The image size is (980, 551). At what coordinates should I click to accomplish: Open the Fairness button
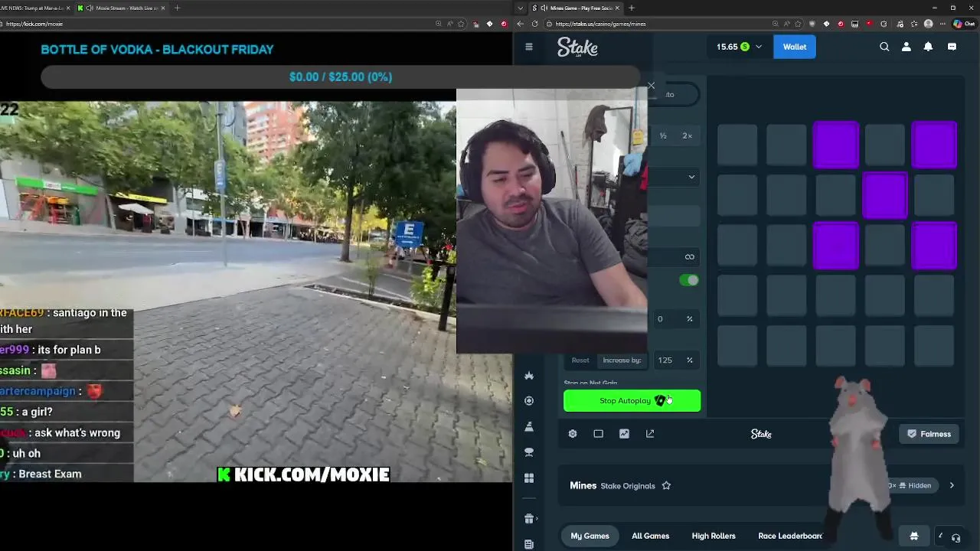click(929, 434)
